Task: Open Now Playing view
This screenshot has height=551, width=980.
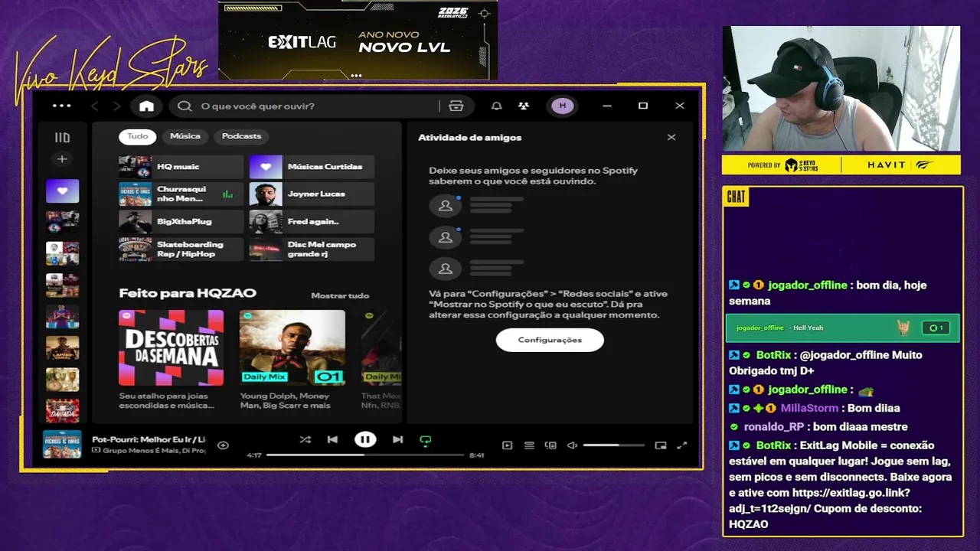Action: click(x=507, y=445)
